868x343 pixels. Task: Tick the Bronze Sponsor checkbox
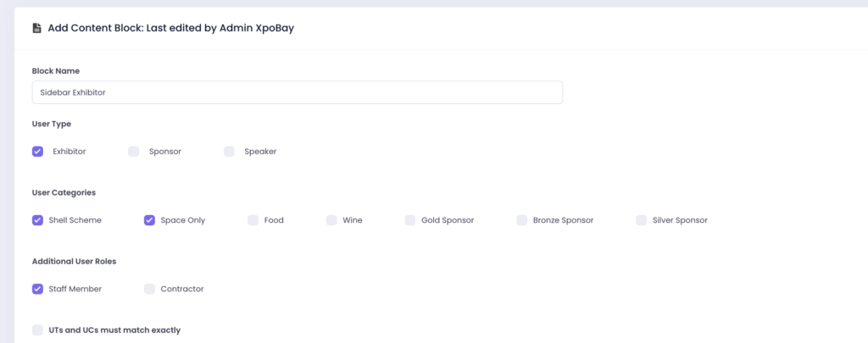pos(522,220)
